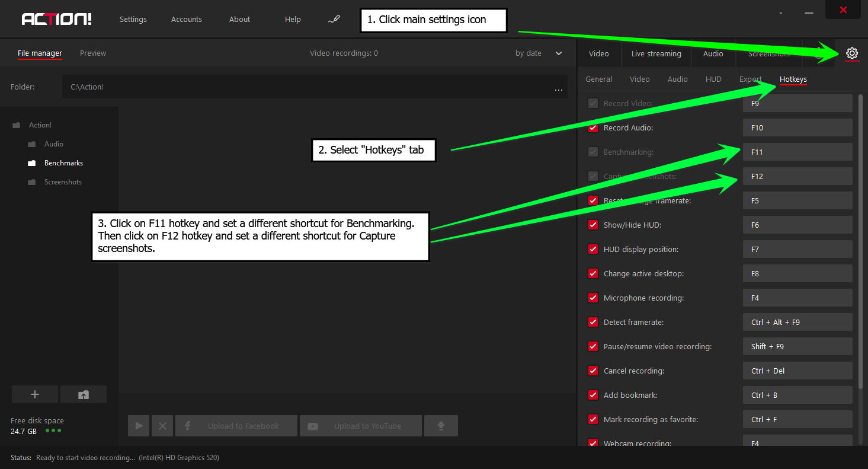Toggle the Pause/resume video recording checkbox

[593, 346]
